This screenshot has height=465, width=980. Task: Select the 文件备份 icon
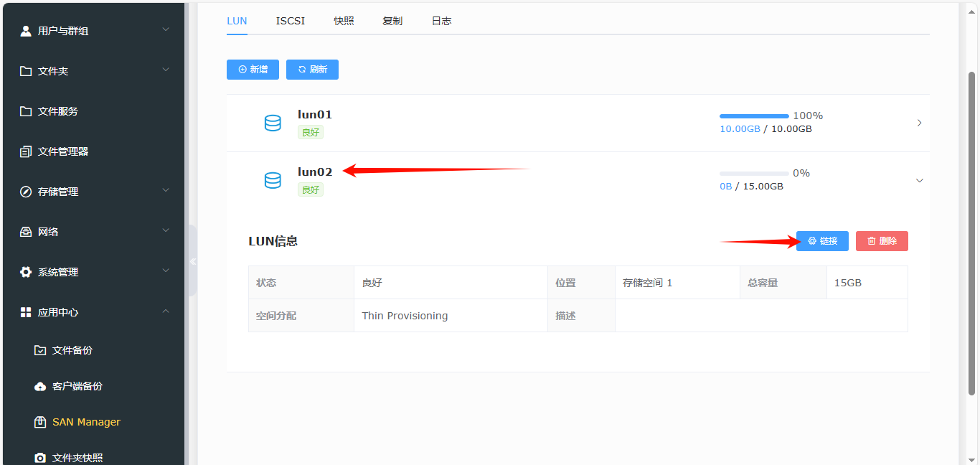[x=40, y=349]
